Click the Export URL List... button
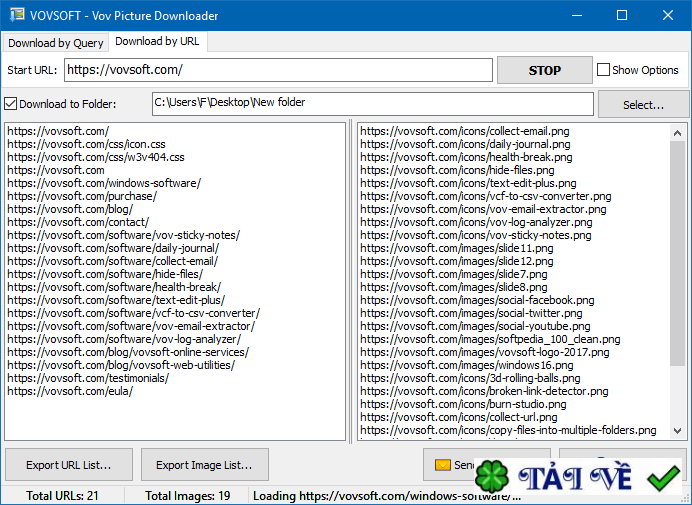 point(68,465)
